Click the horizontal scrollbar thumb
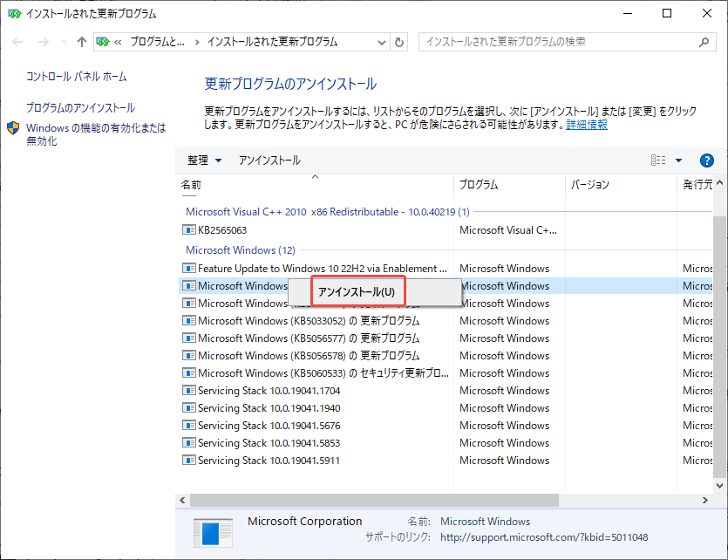This screenshot has width=728, height=560. 374,500
